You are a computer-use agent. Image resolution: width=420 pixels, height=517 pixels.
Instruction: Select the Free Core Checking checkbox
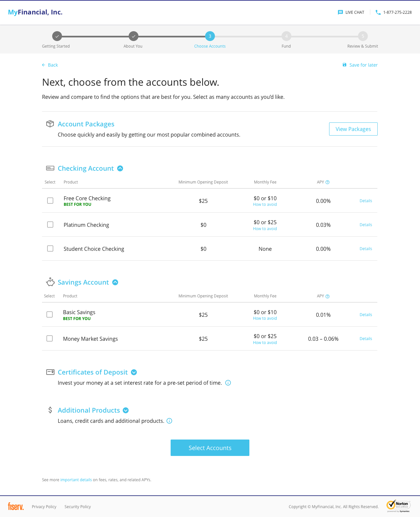coord(50,201)
